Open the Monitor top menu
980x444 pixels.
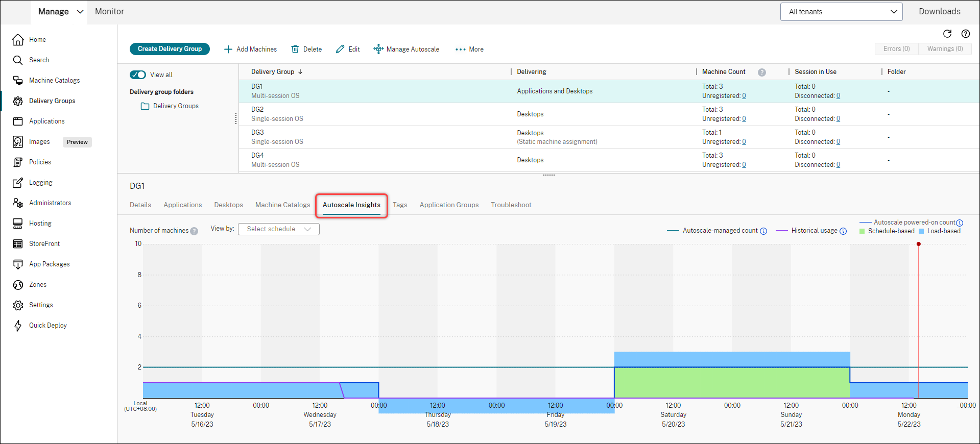(109, 12)
